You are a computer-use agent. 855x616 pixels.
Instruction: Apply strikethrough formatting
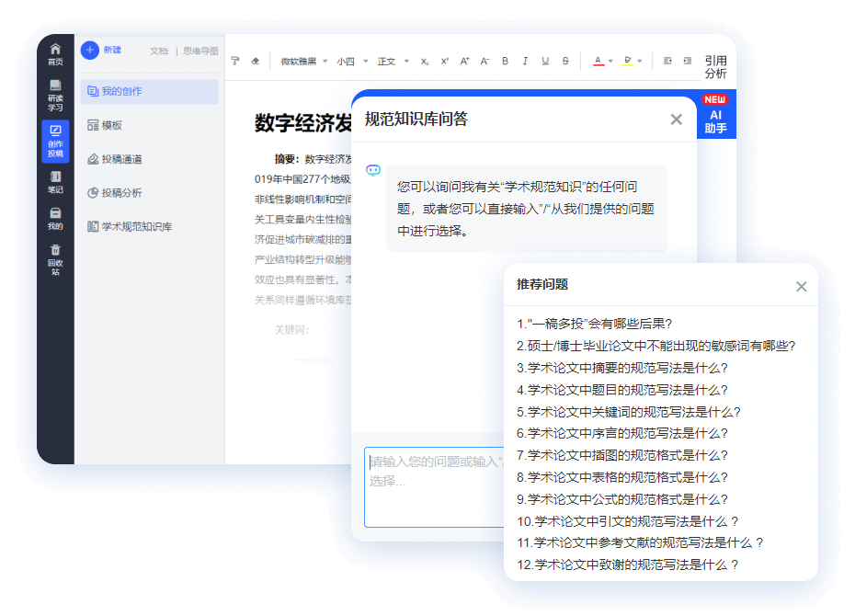[x=564, y=61]
